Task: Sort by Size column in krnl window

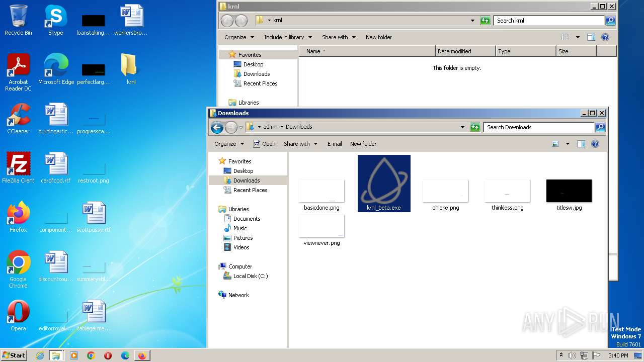Action: [576, 51]
